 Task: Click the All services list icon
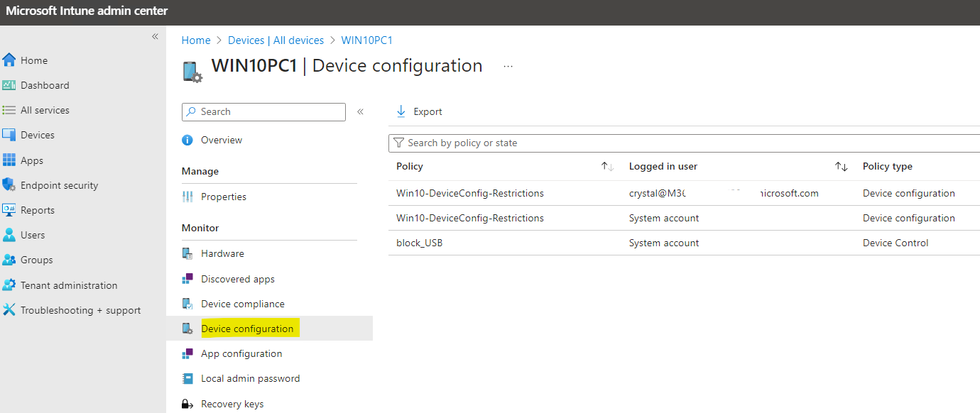[x=9, y=110]
